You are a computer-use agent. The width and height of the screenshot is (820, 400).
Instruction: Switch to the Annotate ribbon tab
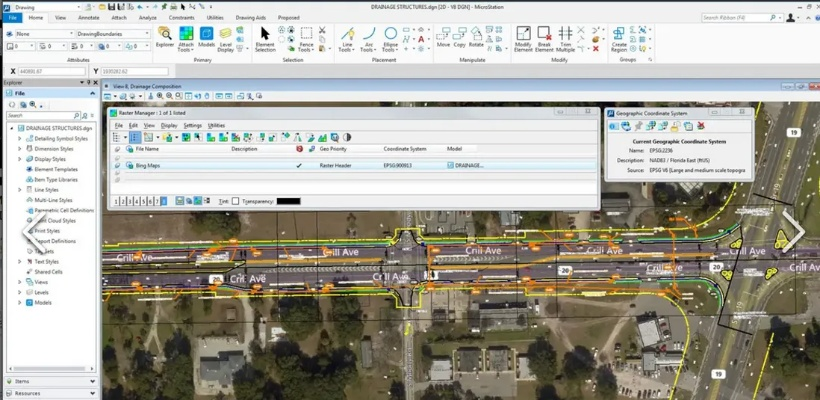(x=88, y=17)
